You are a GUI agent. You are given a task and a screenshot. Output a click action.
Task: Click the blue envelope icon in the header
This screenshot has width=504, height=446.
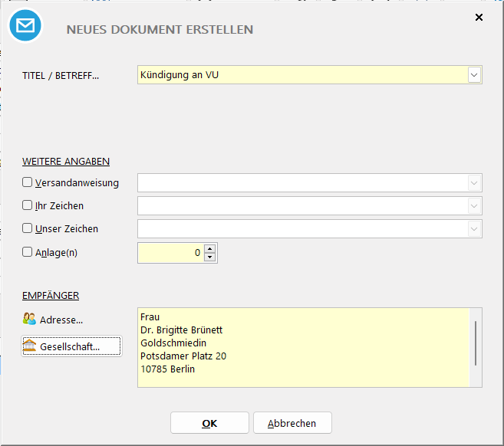coord(26,27)
